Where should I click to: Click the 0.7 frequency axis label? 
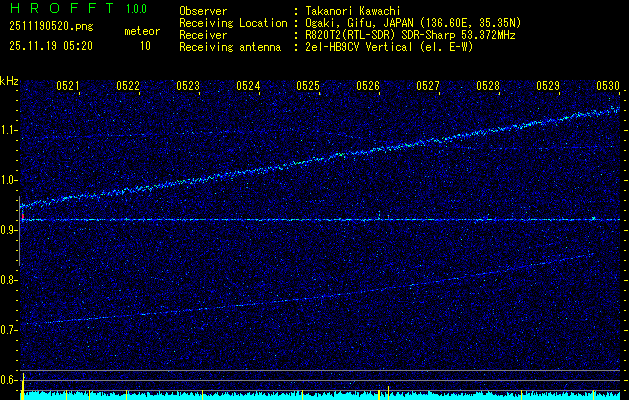[x=9, y=330]
